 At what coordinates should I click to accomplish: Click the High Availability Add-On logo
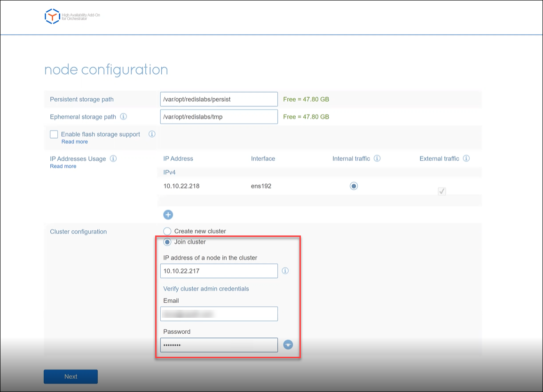[x=52, y=16]
